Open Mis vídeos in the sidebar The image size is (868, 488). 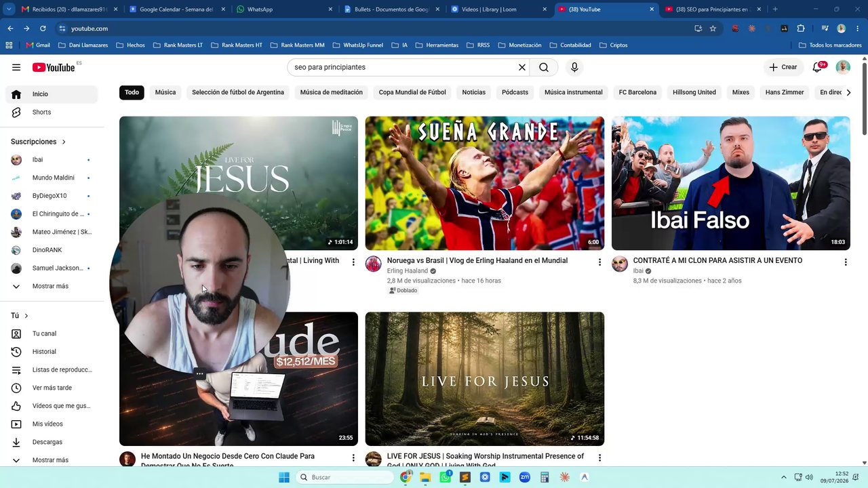[x=52, y=424]
